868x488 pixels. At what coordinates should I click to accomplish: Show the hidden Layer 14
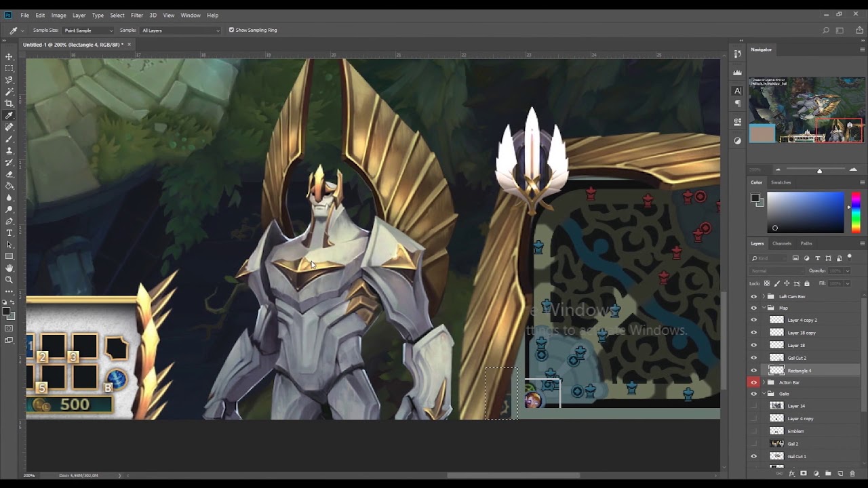click(x=753, y=405)
